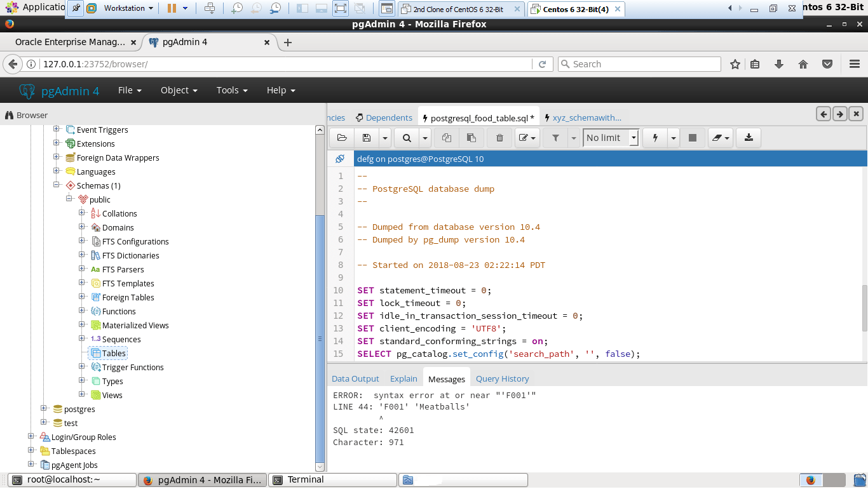Focus the Firefox URL address bar
This screenshot has width=868, height=494.
286,64
